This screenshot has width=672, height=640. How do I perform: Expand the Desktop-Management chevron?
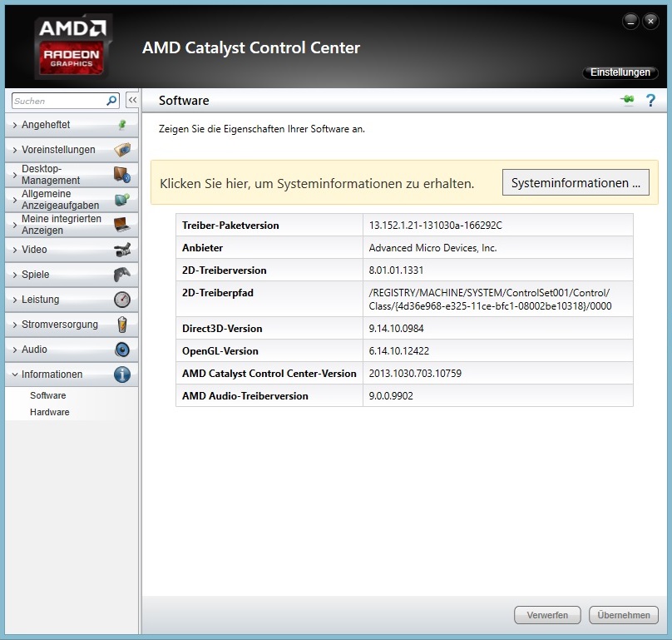pos(15,175)
